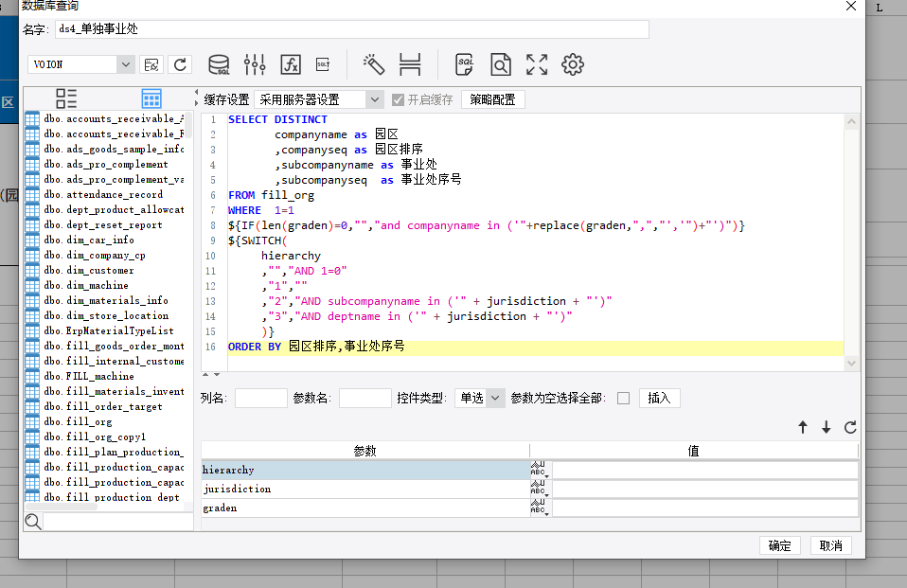Click the table list horizontal scrollbar
Image resolution: width=907 pixels, height=588 pixels.
(61, 507)
